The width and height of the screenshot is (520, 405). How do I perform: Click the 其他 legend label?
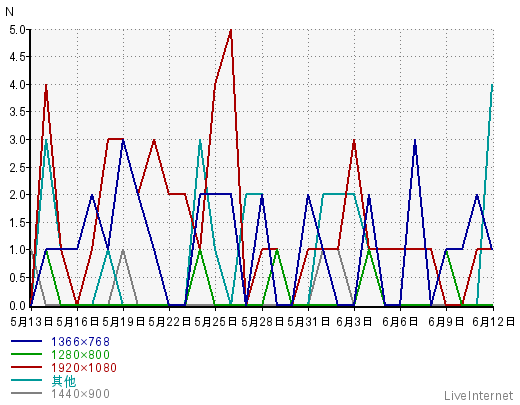pyautogui.click(x=64, y=381)
